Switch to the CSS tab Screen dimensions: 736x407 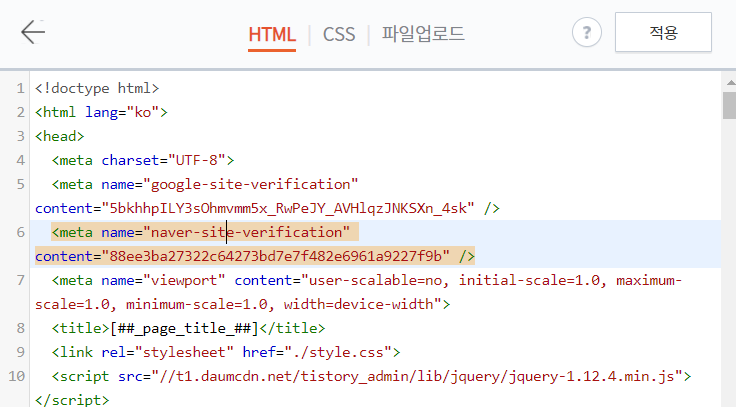(x=339, y=34)
